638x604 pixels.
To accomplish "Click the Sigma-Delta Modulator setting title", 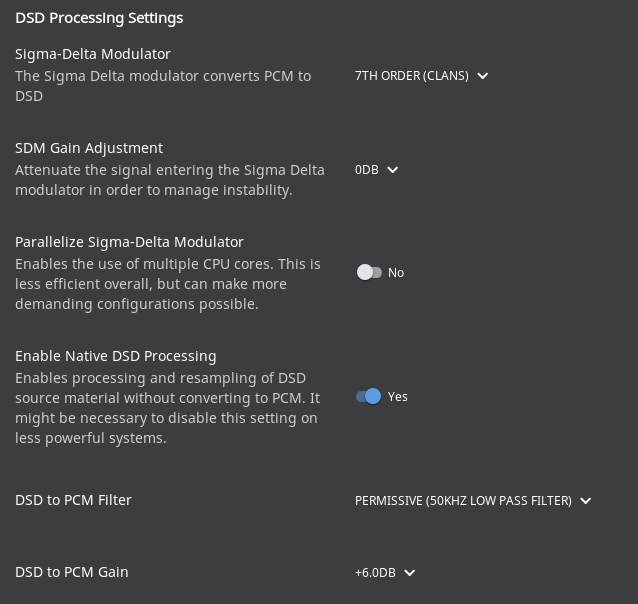I will coord(93,54).
